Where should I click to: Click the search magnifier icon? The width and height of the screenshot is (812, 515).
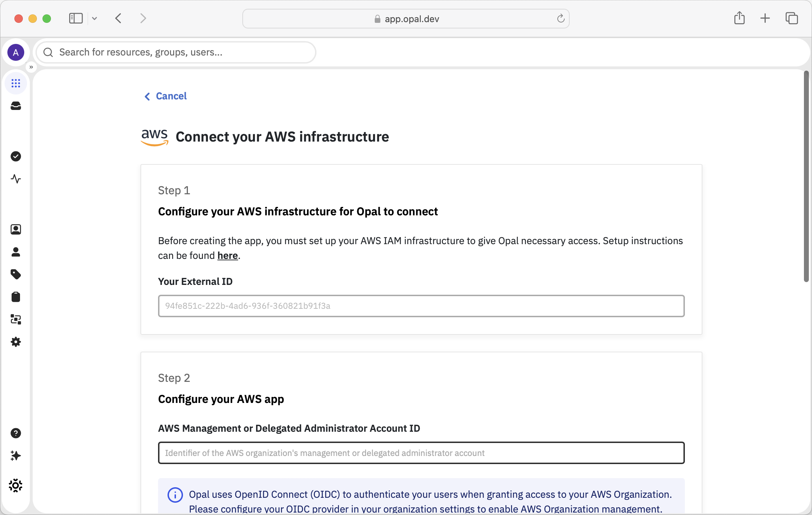tap(48, 52)
